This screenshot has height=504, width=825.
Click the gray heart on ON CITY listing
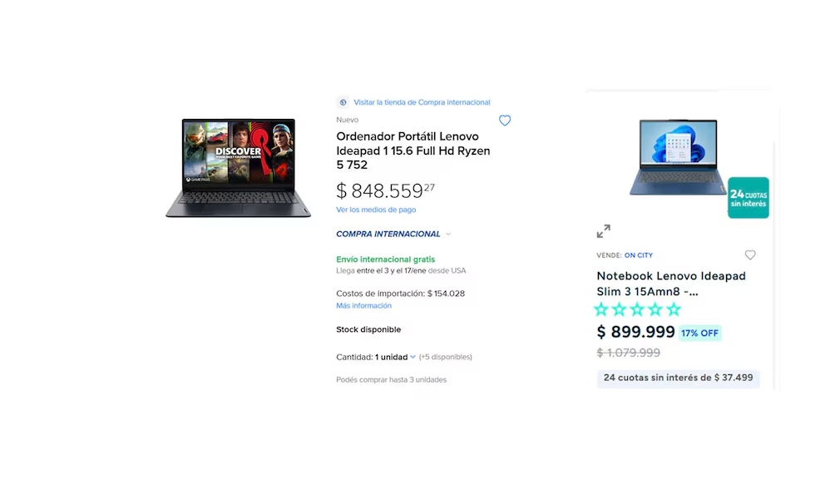pyautogui.click(x=750, y=255)
